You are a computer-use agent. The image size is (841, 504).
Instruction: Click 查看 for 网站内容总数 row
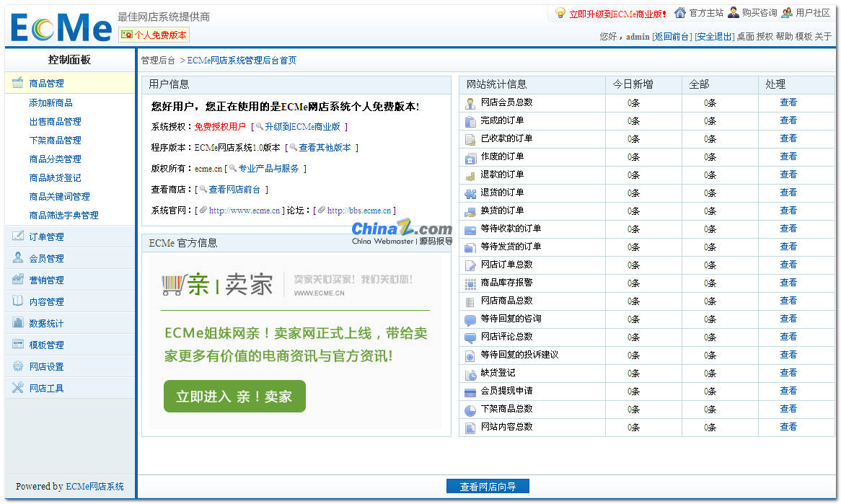tap(788, 426)
